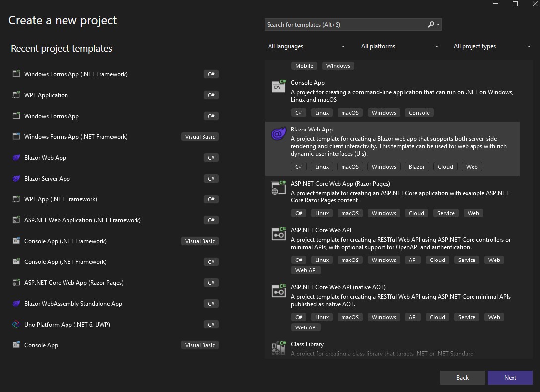Click the Console App template icon
This screenshot has width=540, height=392.
click(278, 87)
